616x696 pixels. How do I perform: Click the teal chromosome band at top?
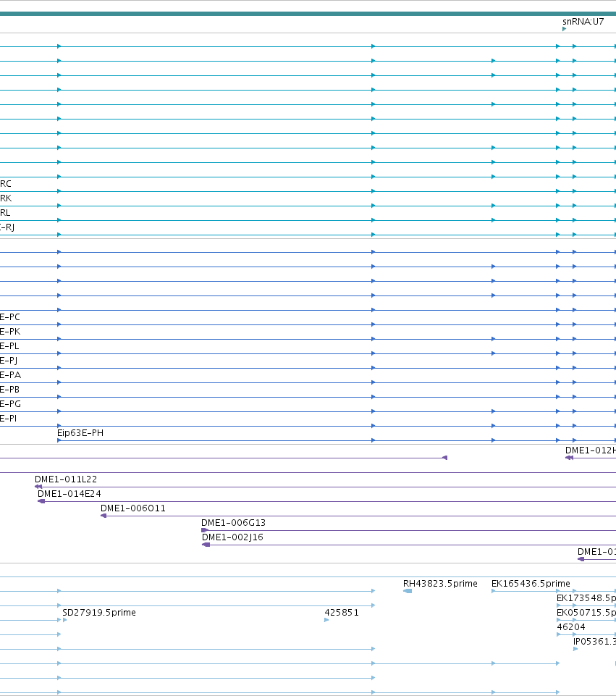[x=308, y=14]
